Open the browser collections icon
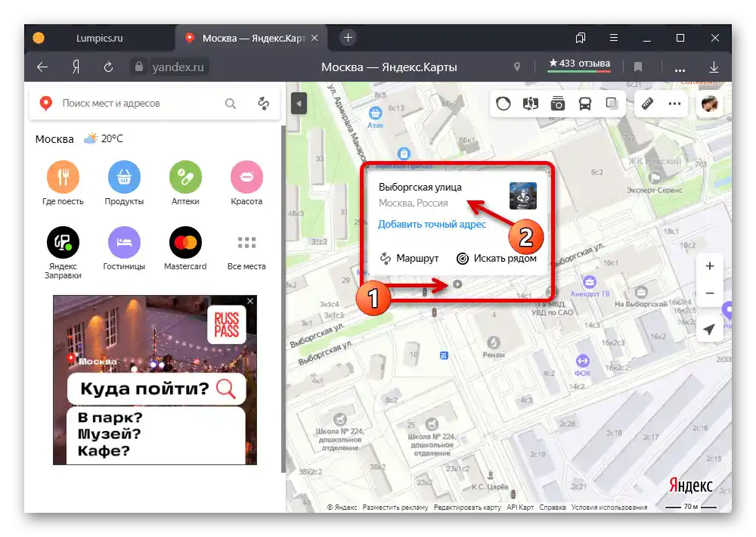Image resolution: width=756 pixels, height=537 pixels. pyautogui.click(x=581, y=38)
